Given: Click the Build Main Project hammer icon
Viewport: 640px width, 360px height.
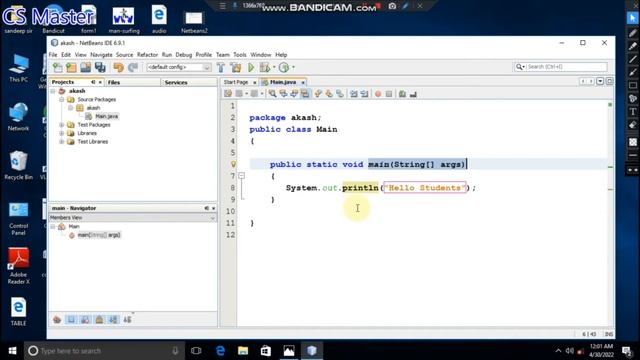Looking at the screenshot, I should [221, 67].
